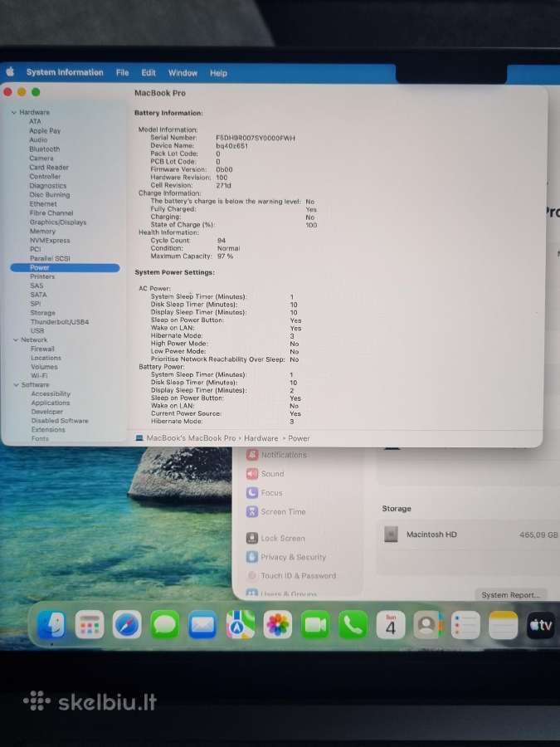Viewport: 560px width, 747px height.
Task: Collapse the Hardware section in sidebar
Action: tap(14, 112)
